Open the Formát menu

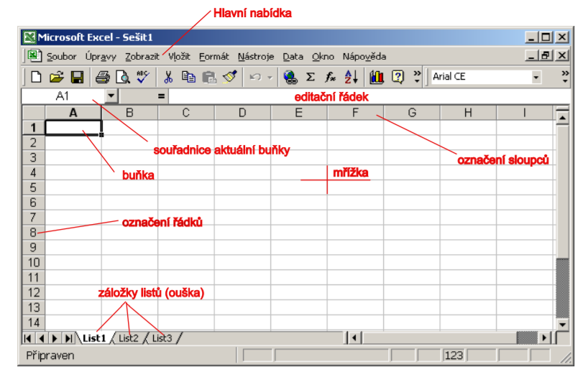(x=213, y=57)
